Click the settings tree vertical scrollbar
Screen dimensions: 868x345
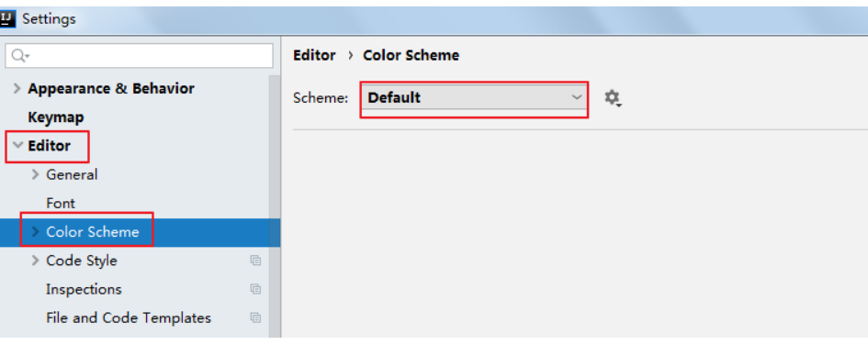[x=275, y=206]
